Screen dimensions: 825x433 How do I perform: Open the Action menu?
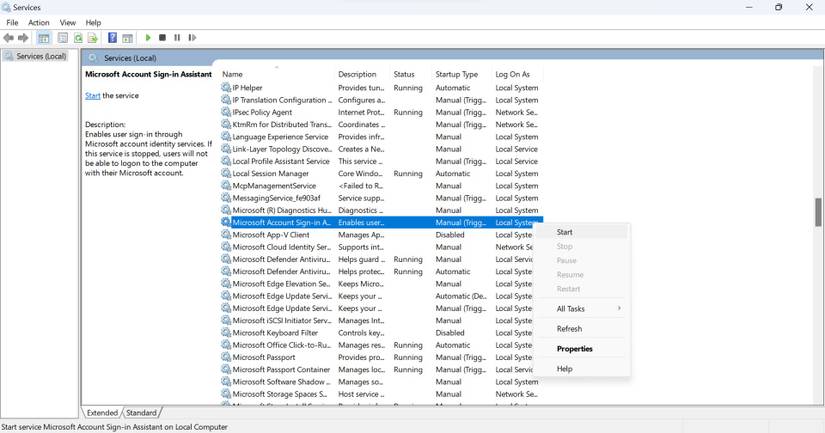point(38,23)
